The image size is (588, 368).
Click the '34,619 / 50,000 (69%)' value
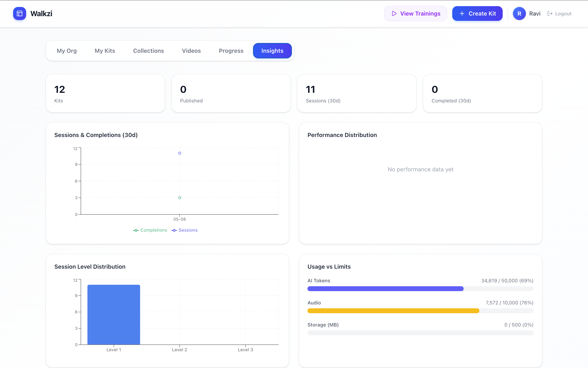(x=507, y=281)
